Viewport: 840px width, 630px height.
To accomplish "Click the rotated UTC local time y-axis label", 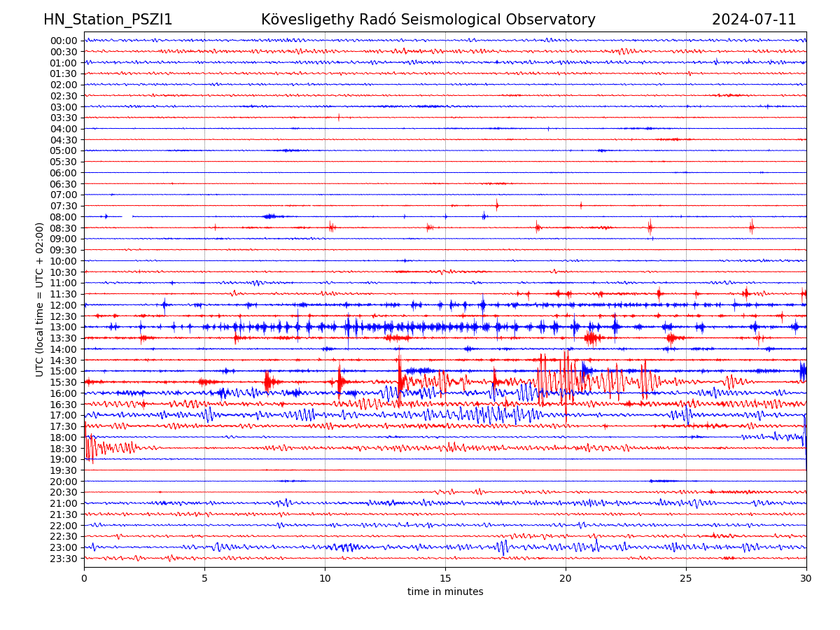I will pos(41,299).
